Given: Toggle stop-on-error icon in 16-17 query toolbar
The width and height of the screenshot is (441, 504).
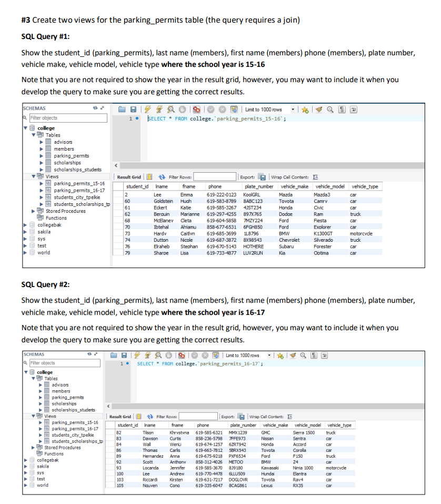Looking at the screenshot, I should point(182,355).
